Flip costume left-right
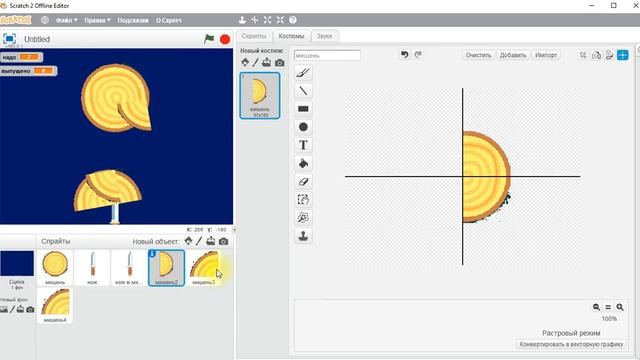This screenshot has width=640, height=360. (596, 55)
